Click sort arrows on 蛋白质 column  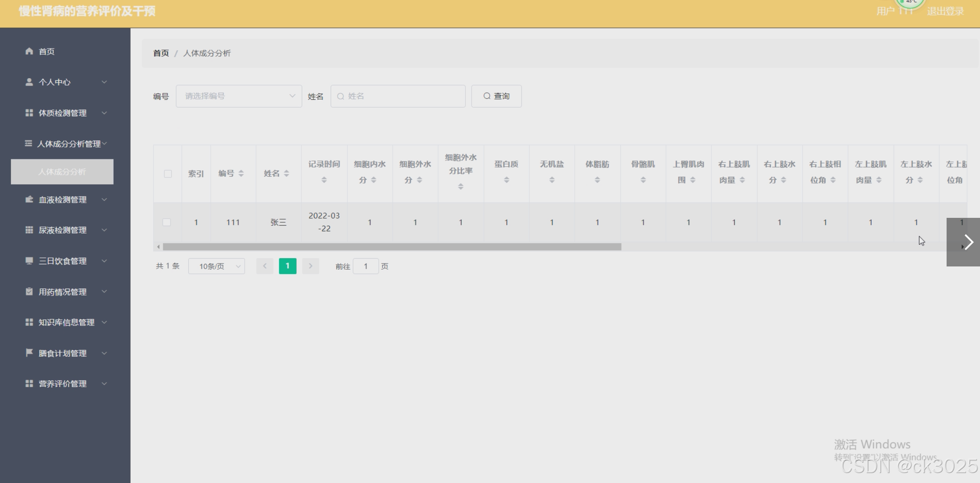point(506,180)
